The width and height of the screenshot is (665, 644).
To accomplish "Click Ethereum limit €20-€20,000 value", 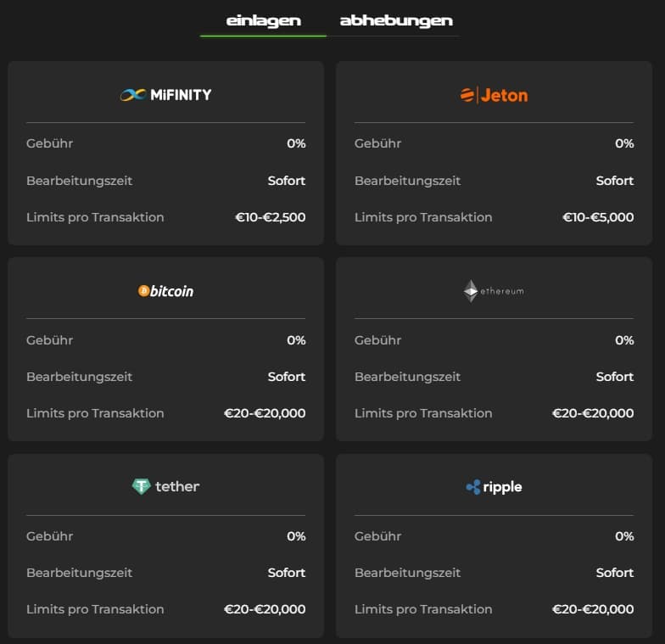I will 593,413.
